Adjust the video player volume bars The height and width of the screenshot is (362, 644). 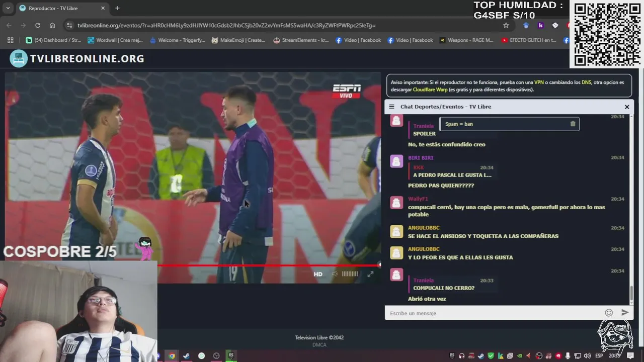[350, 274]
